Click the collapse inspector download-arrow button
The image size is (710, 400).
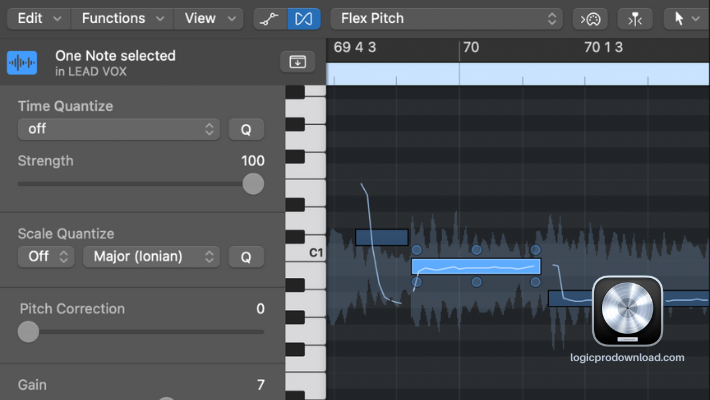point(297,62)
